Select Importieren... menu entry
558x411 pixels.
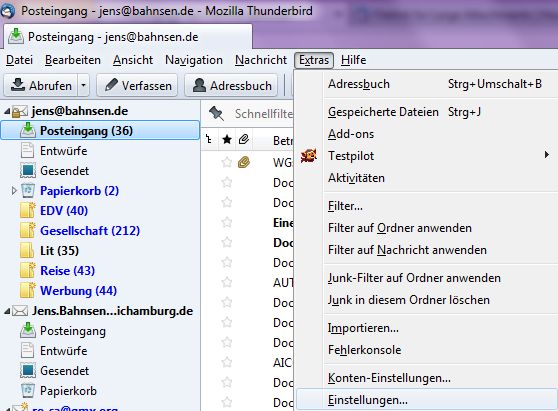[x=427, y=328]
